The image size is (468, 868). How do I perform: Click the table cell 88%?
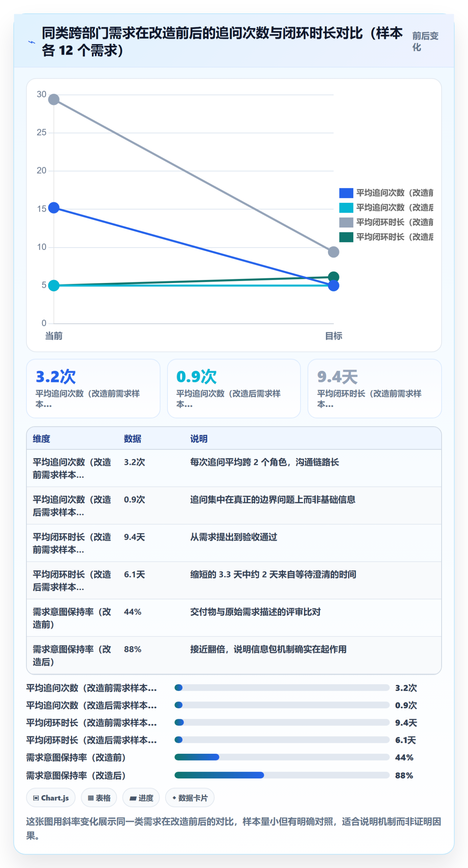click(x=133, y=649)
